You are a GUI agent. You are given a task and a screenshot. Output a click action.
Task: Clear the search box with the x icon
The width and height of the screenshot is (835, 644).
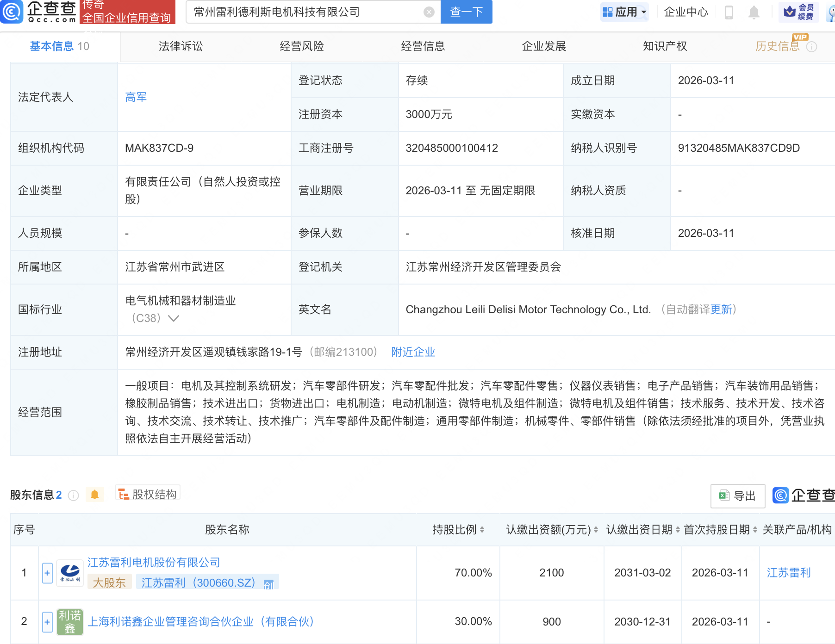point(430,12)
